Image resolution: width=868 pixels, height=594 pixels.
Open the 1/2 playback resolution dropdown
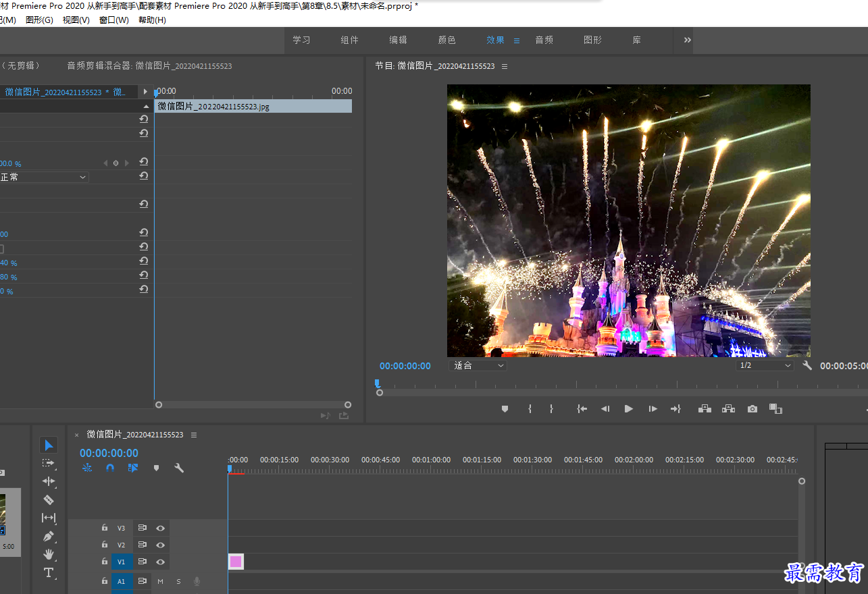coord(765,365)
